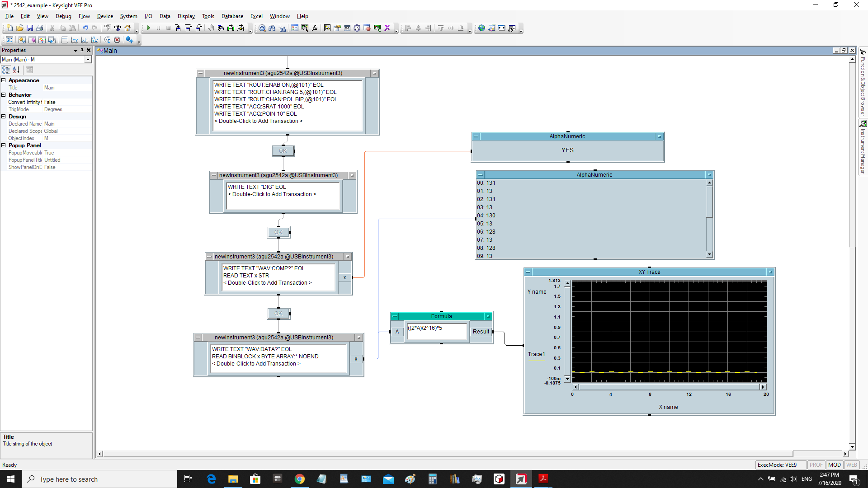Click the stopwatch Profiler toolbar icon
The height and width of the screenshot is (488, 868).
(357, 28)
